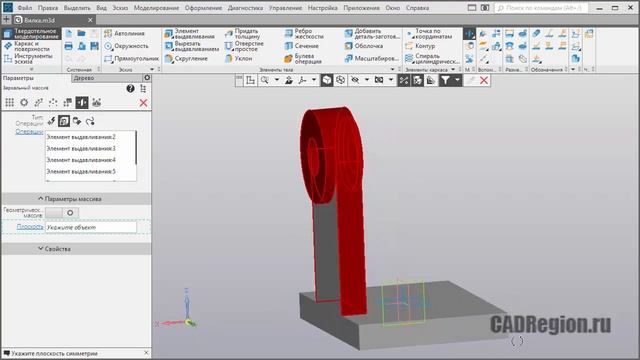Expand Элементы каркаса group dropdown
The width and height of the screenshot is (640, 360).
pyautogui.click(x=453, y=69)
